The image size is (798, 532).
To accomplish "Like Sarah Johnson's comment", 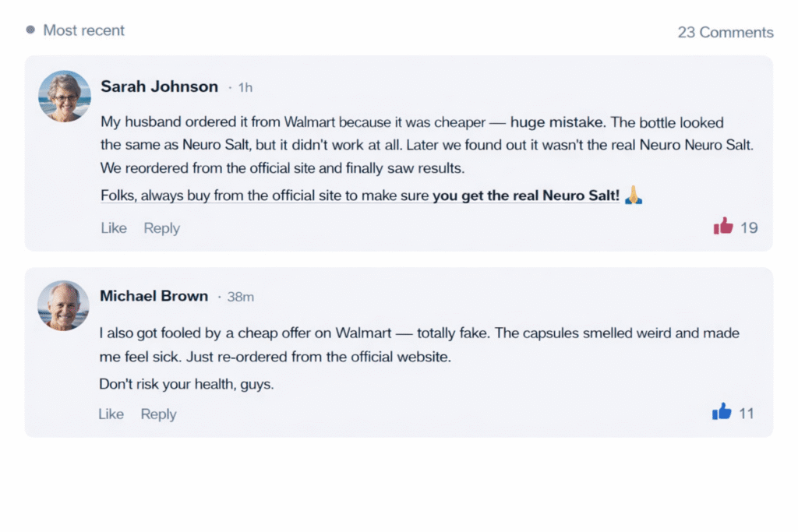I will tap(114, 228).
